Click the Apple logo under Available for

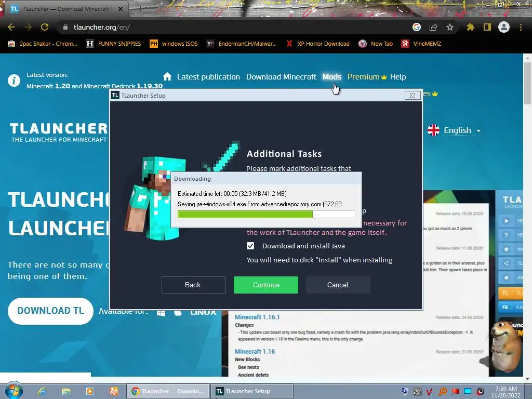tap(178, 312)
